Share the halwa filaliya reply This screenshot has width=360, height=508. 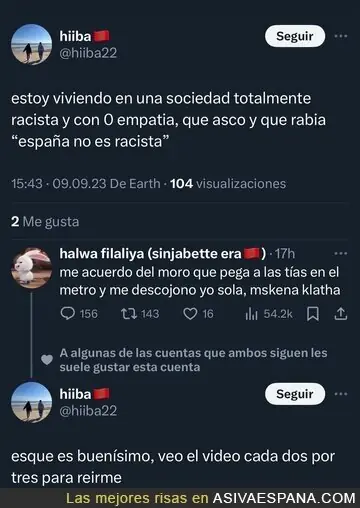tap(341, 314)
